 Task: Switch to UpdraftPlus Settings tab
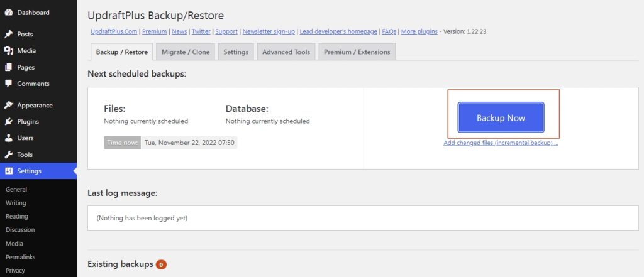(236, 52)
